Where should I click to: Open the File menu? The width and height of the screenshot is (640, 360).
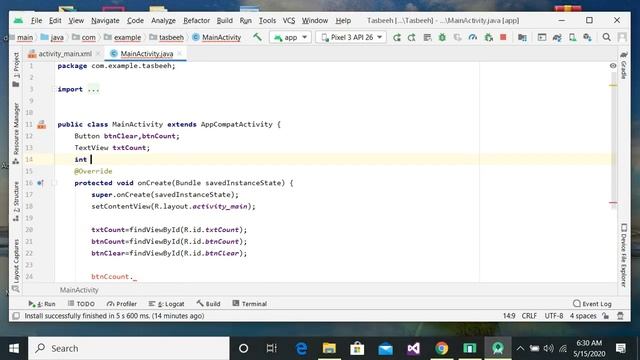[x=36, y=20]
